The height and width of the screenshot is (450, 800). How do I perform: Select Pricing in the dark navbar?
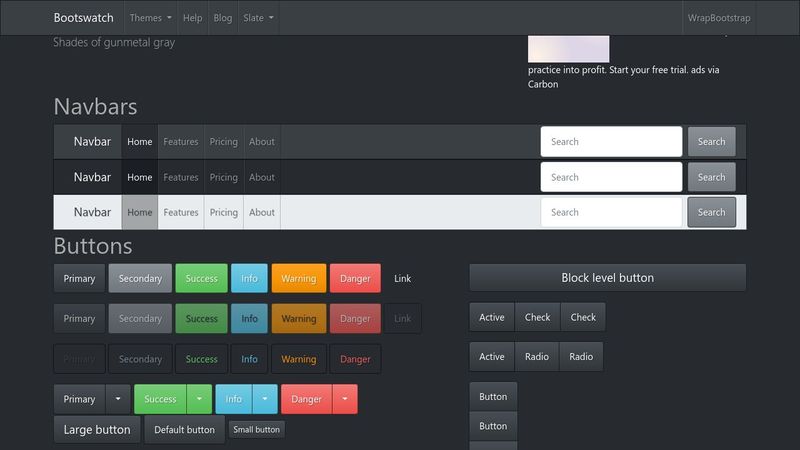(223, 177)
